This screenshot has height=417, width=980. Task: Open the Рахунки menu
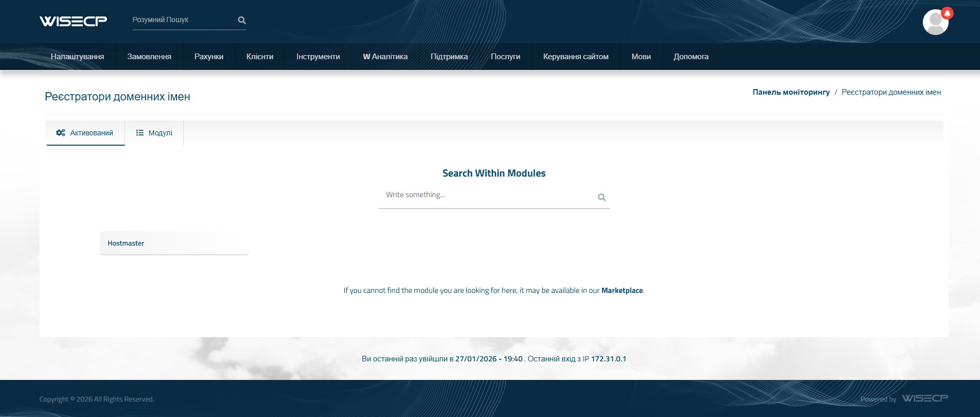click(x=208, y=57)
